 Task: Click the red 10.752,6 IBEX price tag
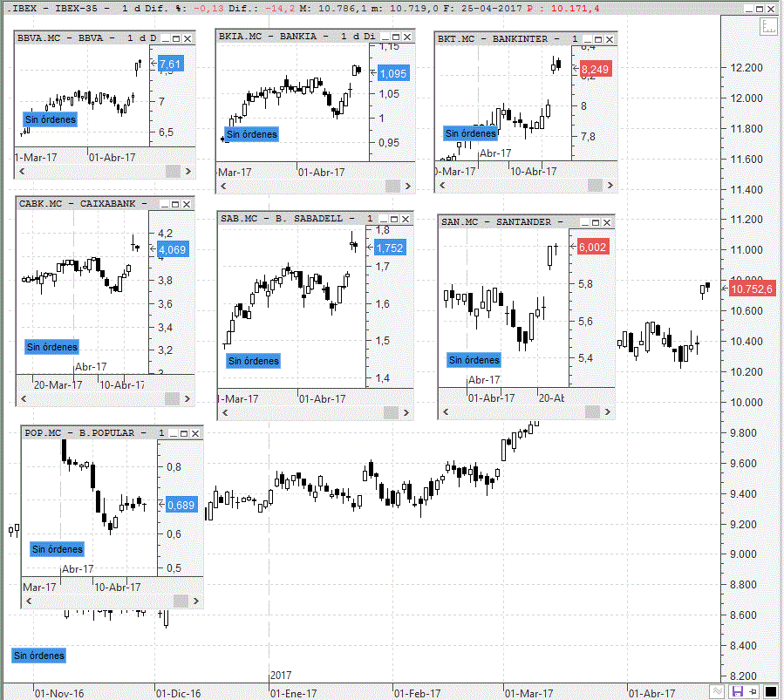pyautogui.click(x=752, y=289)
